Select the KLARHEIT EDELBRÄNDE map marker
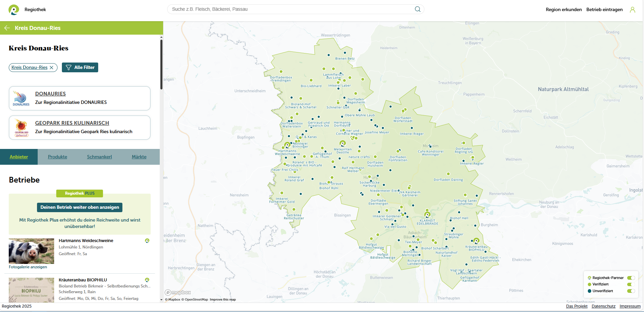This screenshot has width=644, height=312. pyautogui.click(x=427, y=214)
